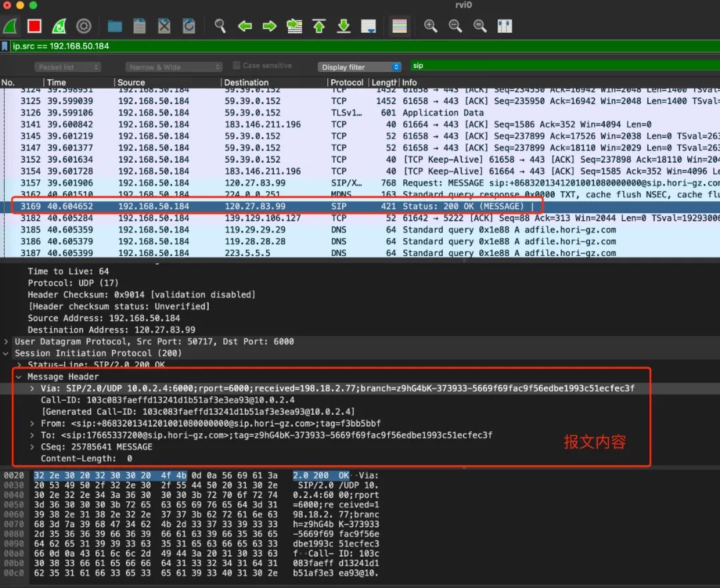Expand the Via header field
This screenshot has height=588, width=720.
coord(32,388)
